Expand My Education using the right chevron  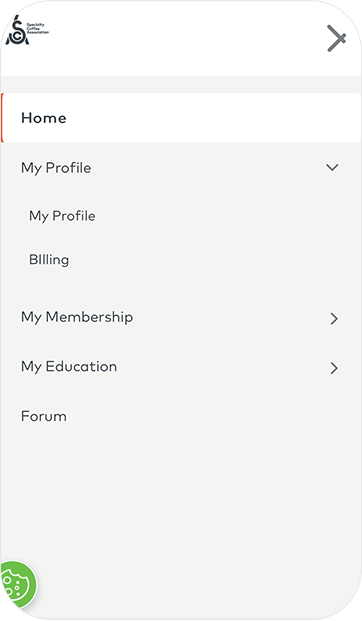pos(334,368)
